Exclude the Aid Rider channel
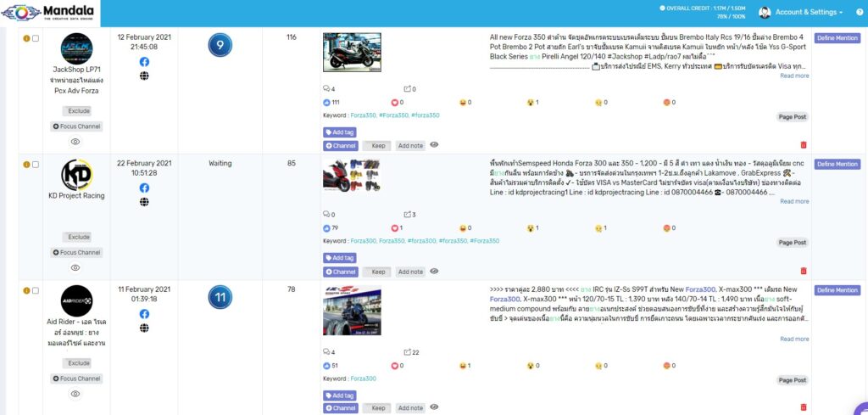Viewport: 868px width, 415px height. pyautogui.click(x=79, y=363)
